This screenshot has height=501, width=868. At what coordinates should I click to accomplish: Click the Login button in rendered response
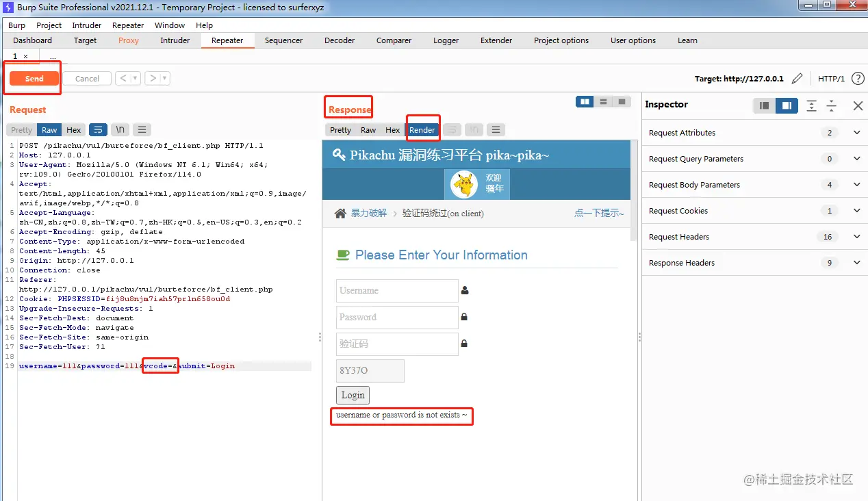pos(353,395)
